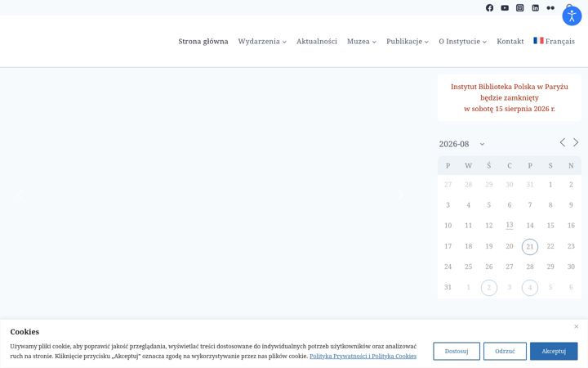Select calendar day 21 with circle
This screenshot has height=368, width=588.
click(530, 247)
